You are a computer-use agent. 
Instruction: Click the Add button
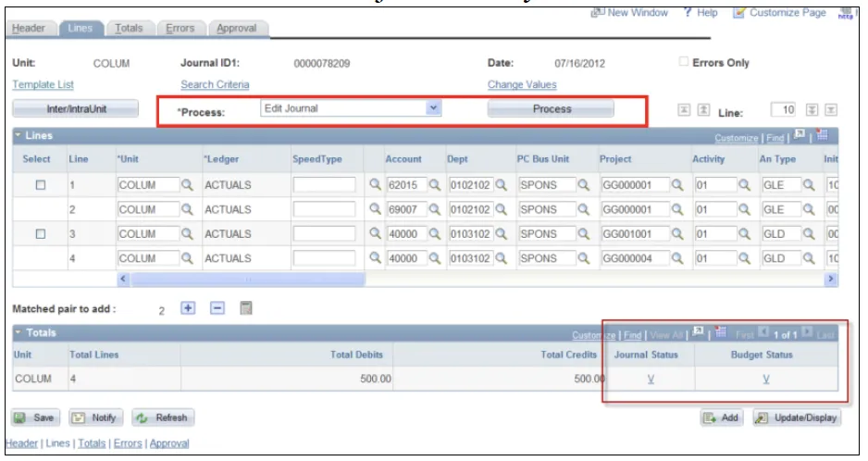click(x=721, y=417)
